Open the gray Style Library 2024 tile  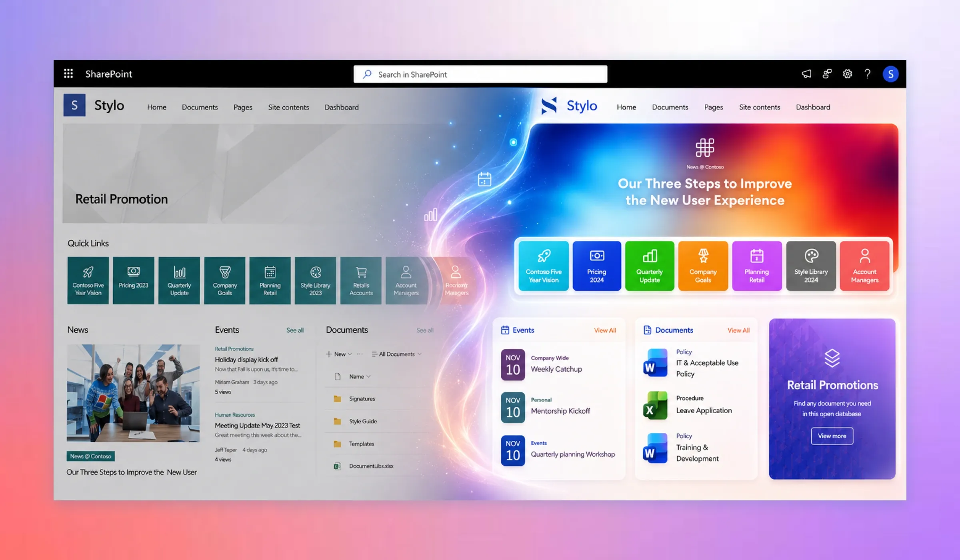(811, 266)
